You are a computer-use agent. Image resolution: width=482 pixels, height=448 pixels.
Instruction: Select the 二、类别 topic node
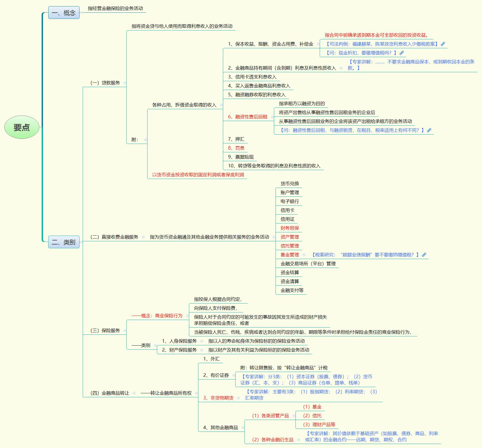pyautogui.click(x=64, y=242)
